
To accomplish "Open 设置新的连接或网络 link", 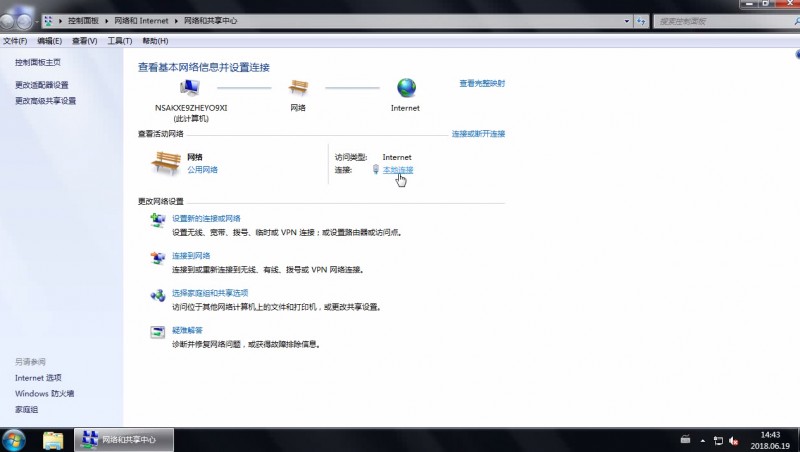I will tap(206, 218).
